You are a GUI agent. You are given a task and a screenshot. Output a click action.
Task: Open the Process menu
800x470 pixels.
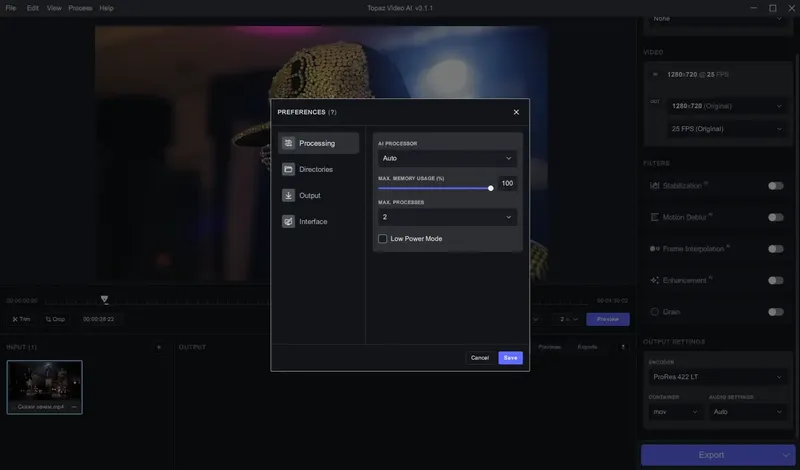(80, 8)
